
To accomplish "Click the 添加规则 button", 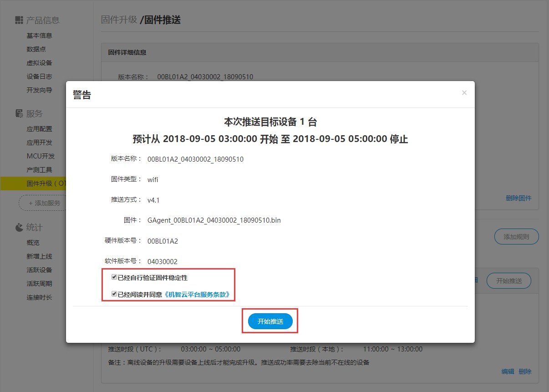I will (x=516, y=237).
